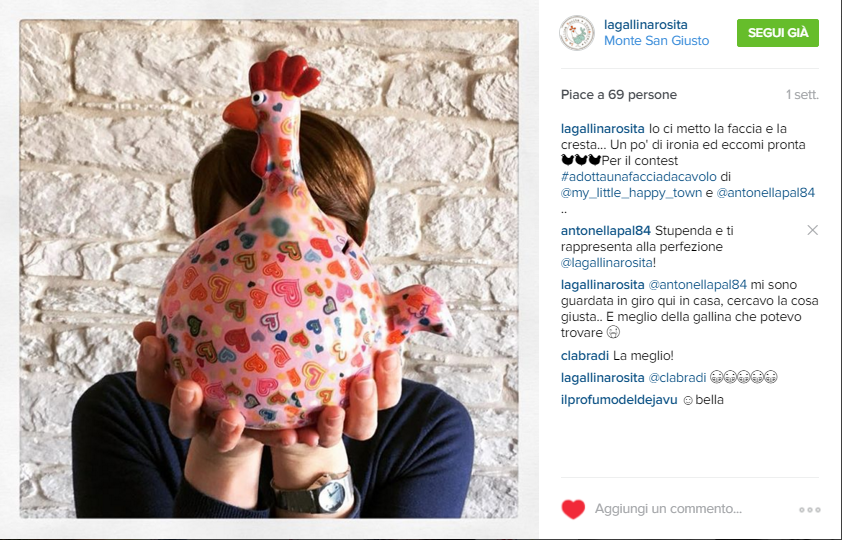Open lagallinarosita username in header

click(645, 25)
